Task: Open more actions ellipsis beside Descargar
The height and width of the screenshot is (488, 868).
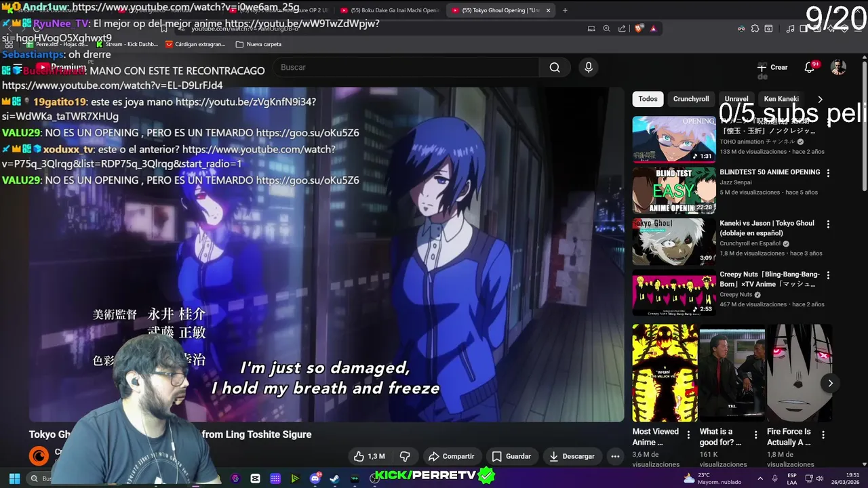Action: click(615, 456)
